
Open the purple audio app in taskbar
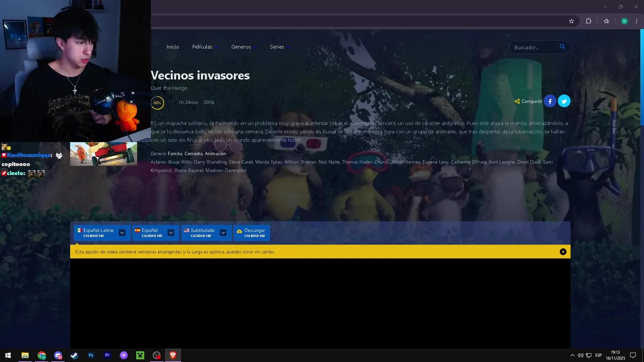coord(124,355)
